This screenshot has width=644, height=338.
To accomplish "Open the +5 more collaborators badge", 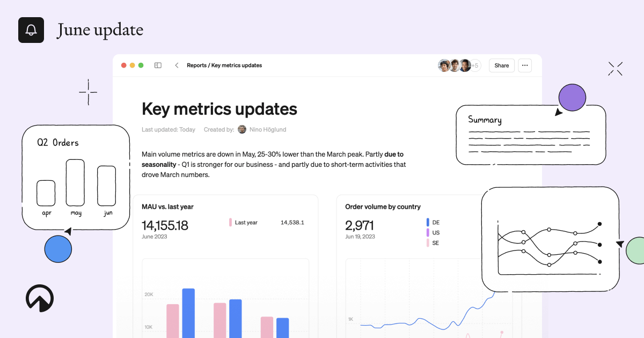I will point(475,65).
